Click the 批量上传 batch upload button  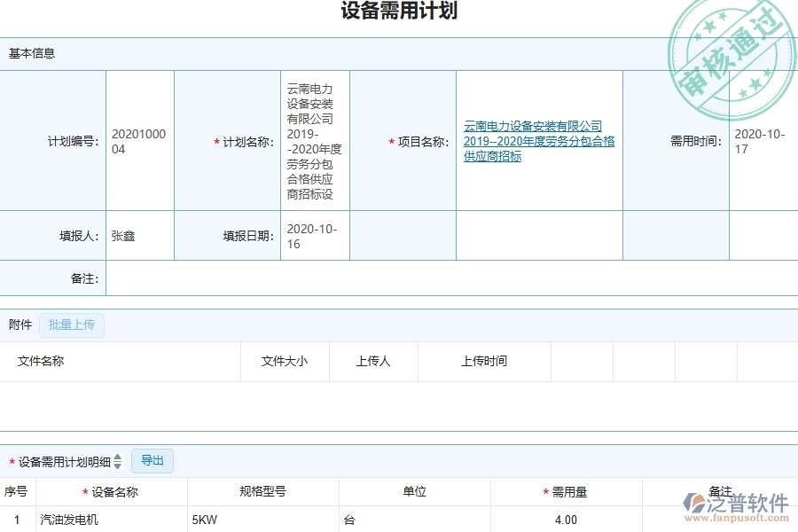tap(72, 325)
